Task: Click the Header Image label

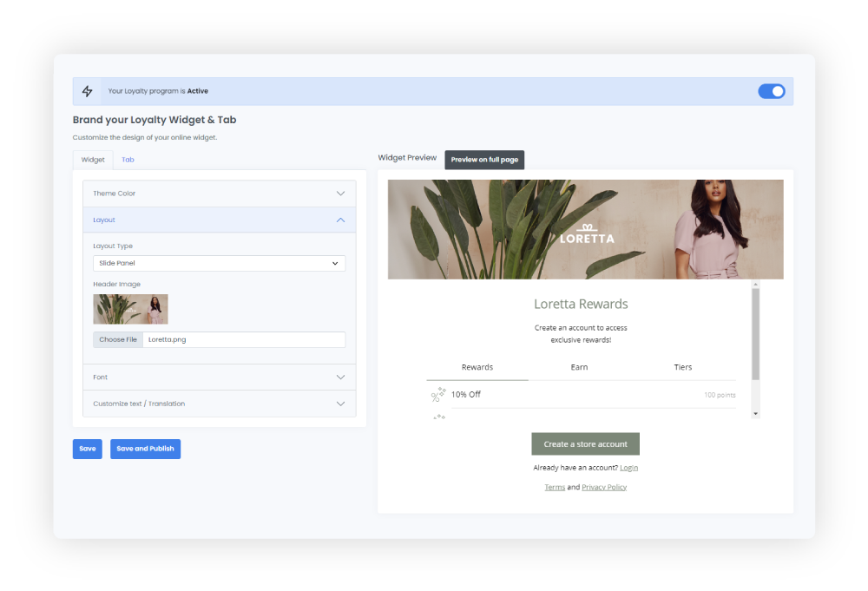Action: (x=117, y=285)
